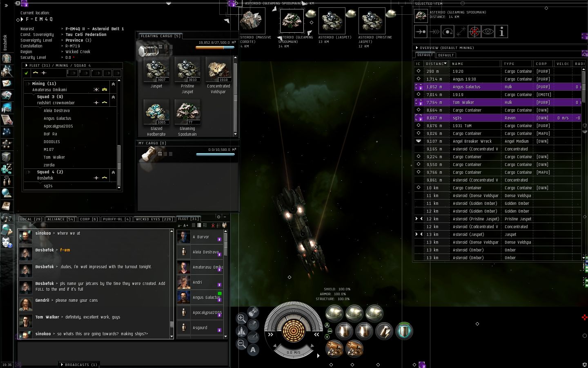The image size is (588, 368).
Task: Toggle the green checkmark in Fleet window
Action: tap(27, 73)
